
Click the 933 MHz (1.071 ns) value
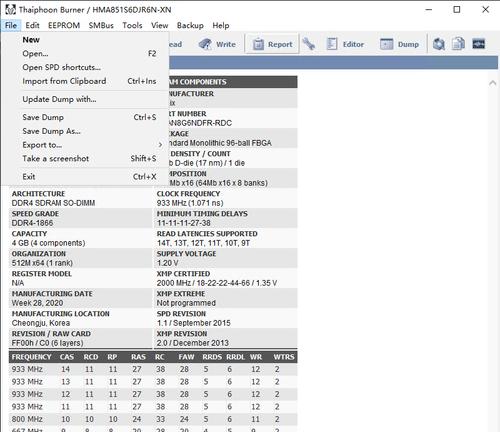pyautogui.click(x=190, y=203)
